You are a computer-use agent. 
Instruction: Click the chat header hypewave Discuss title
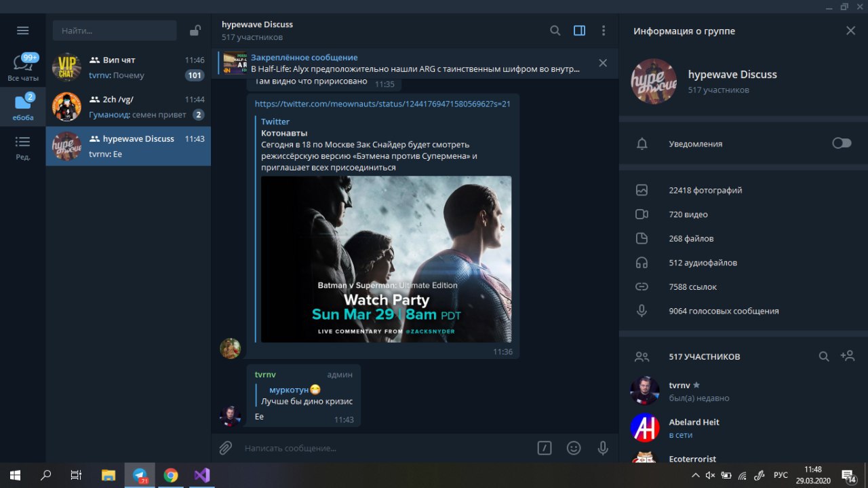[258, 24]
